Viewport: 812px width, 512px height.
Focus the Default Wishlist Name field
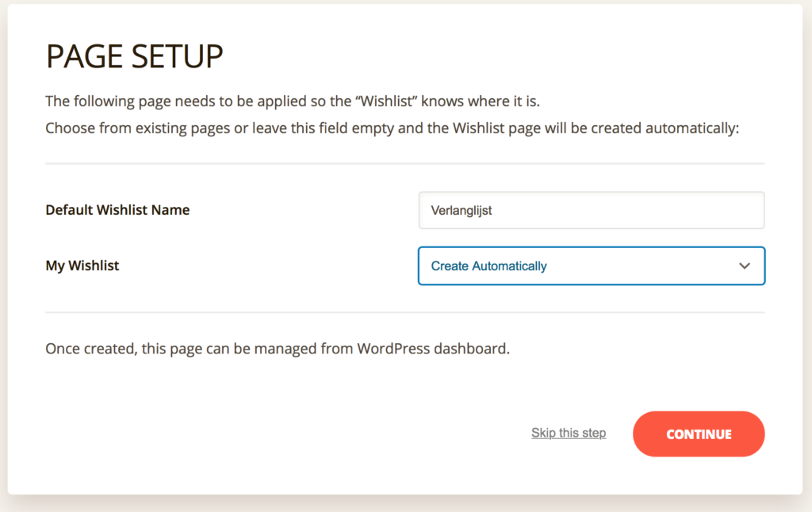tap(592, 210)
